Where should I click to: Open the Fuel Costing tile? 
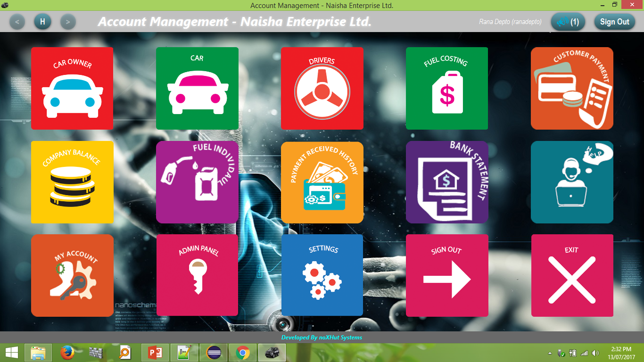pyautogui.click(x=447, y=88)
